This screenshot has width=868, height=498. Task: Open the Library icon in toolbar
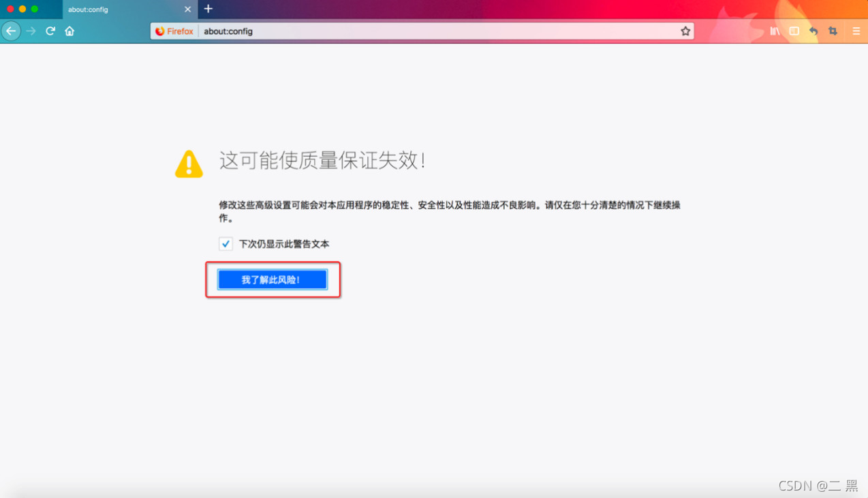775,31
